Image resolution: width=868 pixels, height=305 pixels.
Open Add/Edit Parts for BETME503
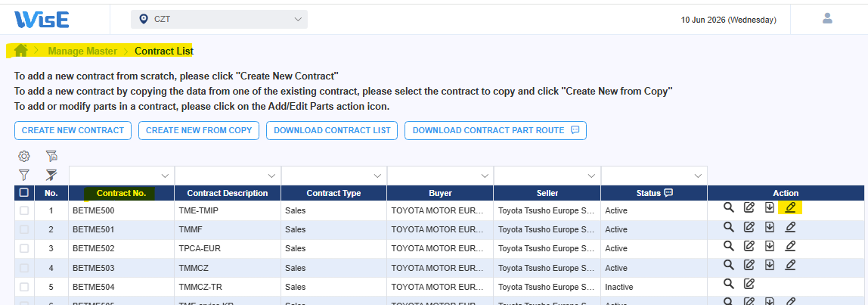tap(790, 265)
